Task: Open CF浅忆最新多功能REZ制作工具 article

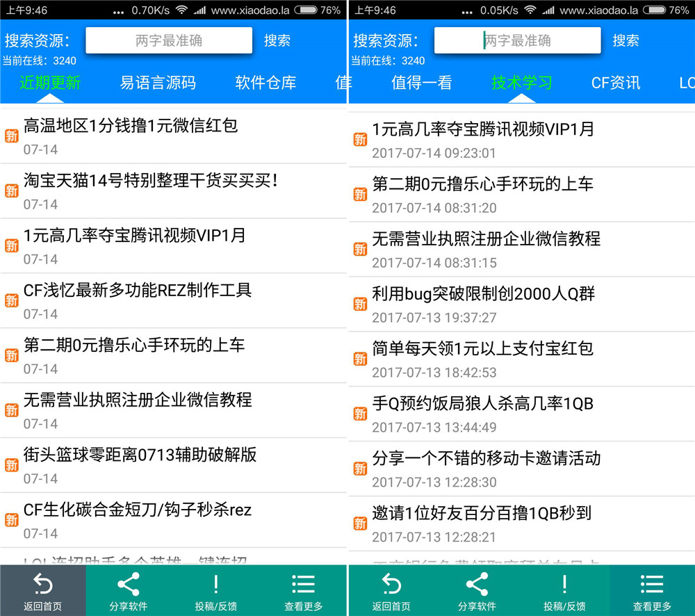Action: [x=173, y=300]
